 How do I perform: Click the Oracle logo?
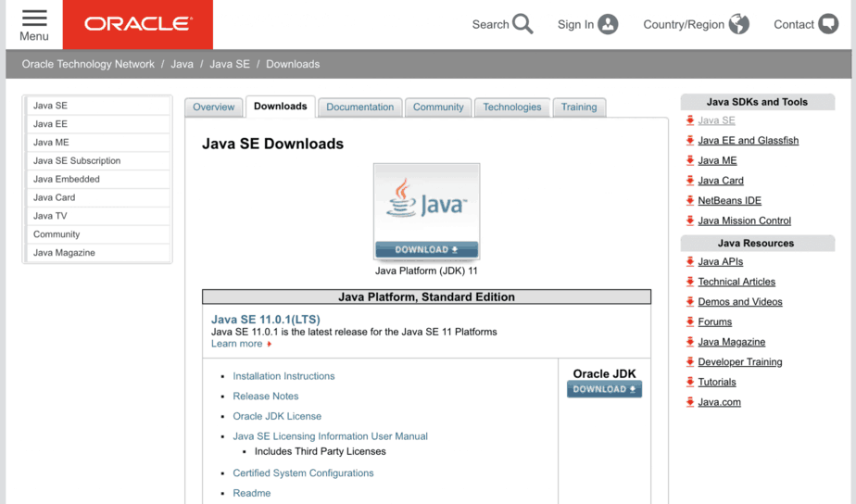137,24
